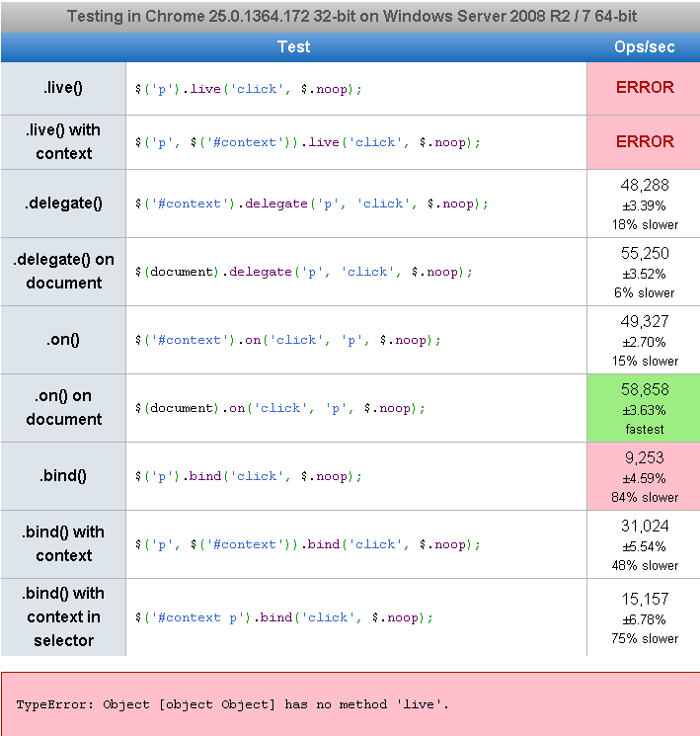Click the '.delegate() on document' row label
This screenshot has height=736, width=700.
pyautogui.click(x=63, y=271)
